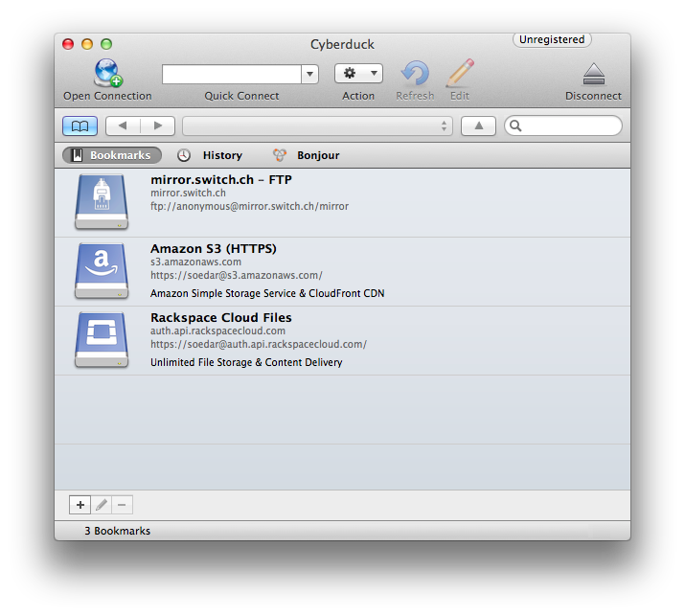Add a new bookmark with plus button
This screenshot has width=685, height=616.
80,505
